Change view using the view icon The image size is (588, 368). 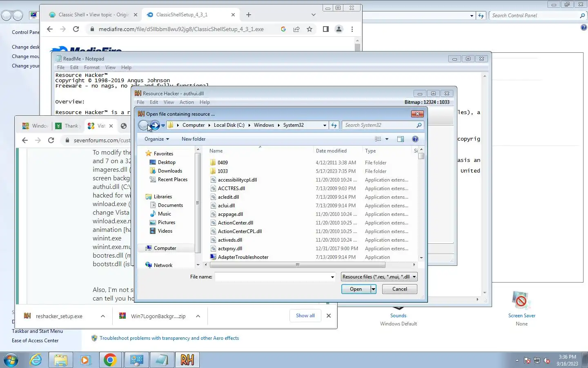[x=378, y=139]
